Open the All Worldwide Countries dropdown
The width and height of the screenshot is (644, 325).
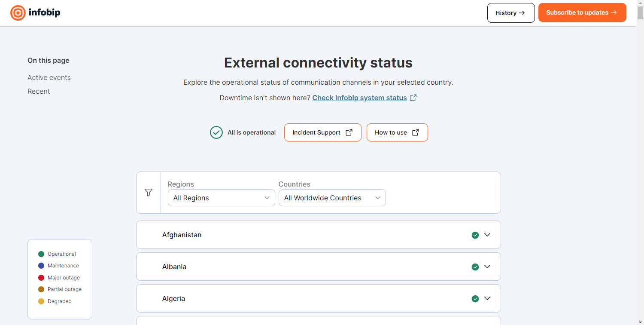[332, 198]
